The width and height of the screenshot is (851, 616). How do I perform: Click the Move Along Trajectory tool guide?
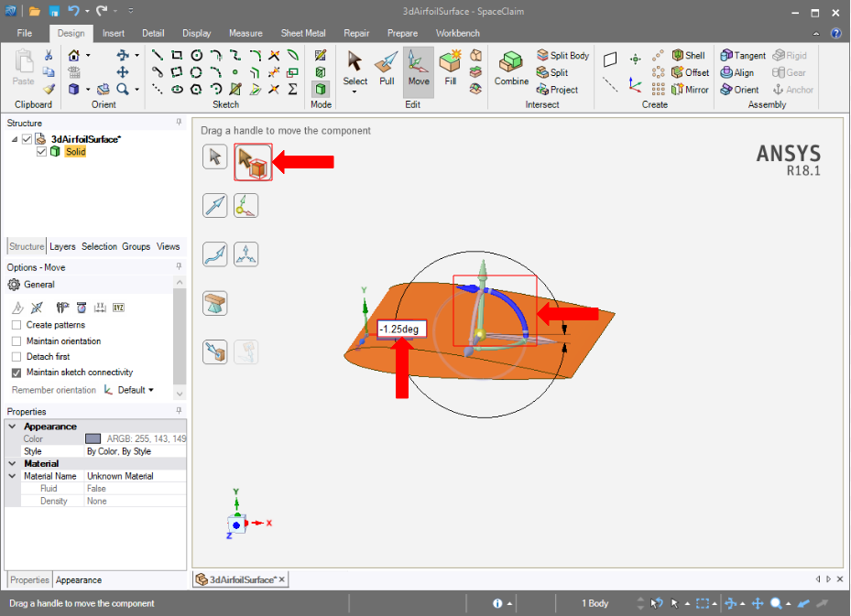(x=215, y=254)
